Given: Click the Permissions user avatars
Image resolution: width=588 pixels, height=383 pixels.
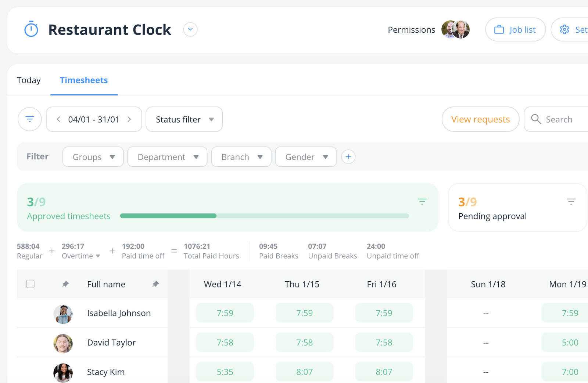Looking at the screenshot, I should [455, 29].
